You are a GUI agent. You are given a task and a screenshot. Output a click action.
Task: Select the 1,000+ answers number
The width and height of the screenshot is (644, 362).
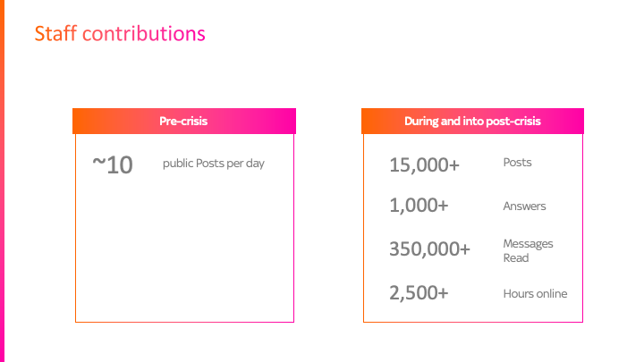point(419,206)
